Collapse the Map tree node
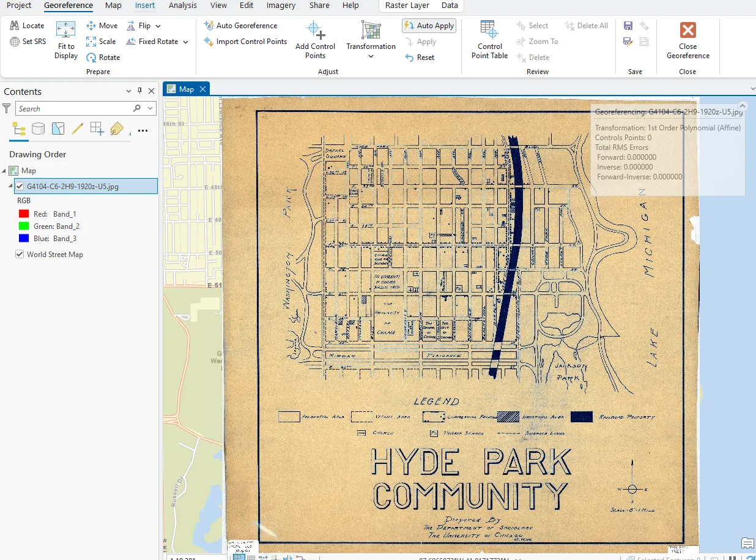 pyautogui.click(x=4, y=171)
